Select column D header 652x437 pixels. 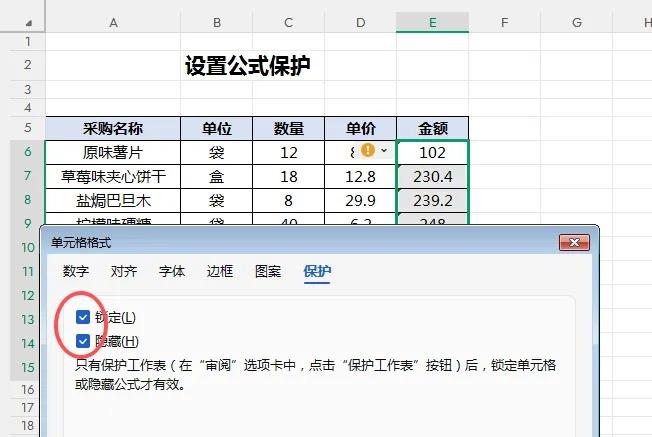(x=361, y=22)
